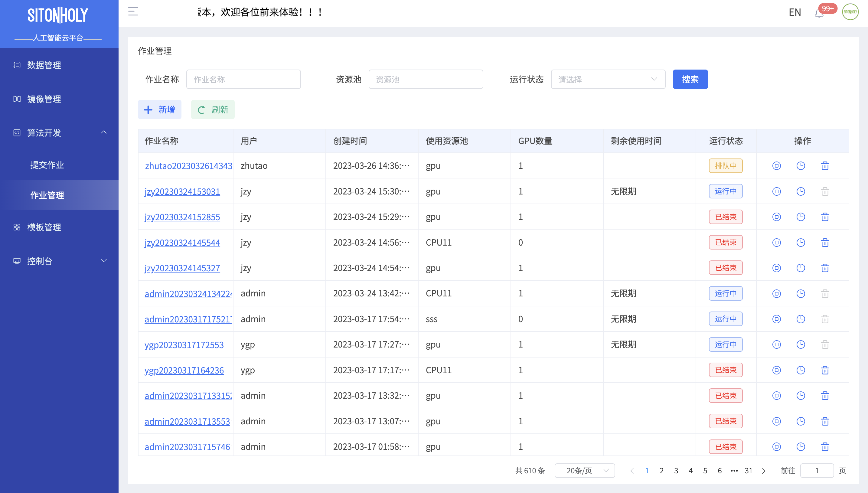Focus the 作业名称 search field
The width and height of the screenshot is (868, 493).
point(243,79)
